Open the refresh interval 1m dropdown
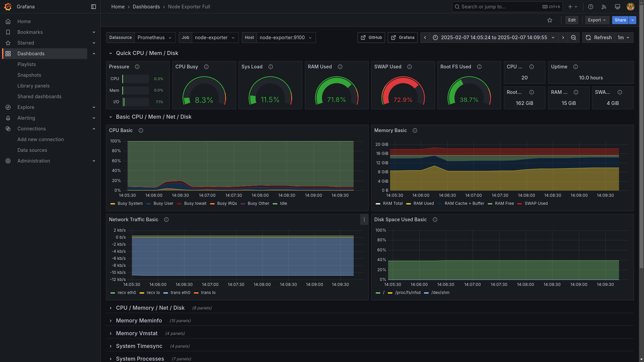 pos(623,38)
